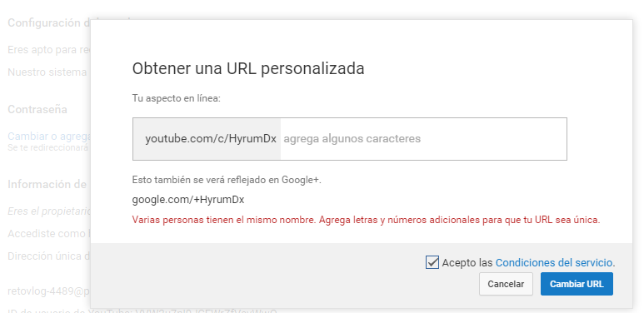The width and height of the screenshot is (644, 313).
Task: Click the Cambiar o agrega link behind dialog
Action: pyautogui.click(x=49, y=137)
